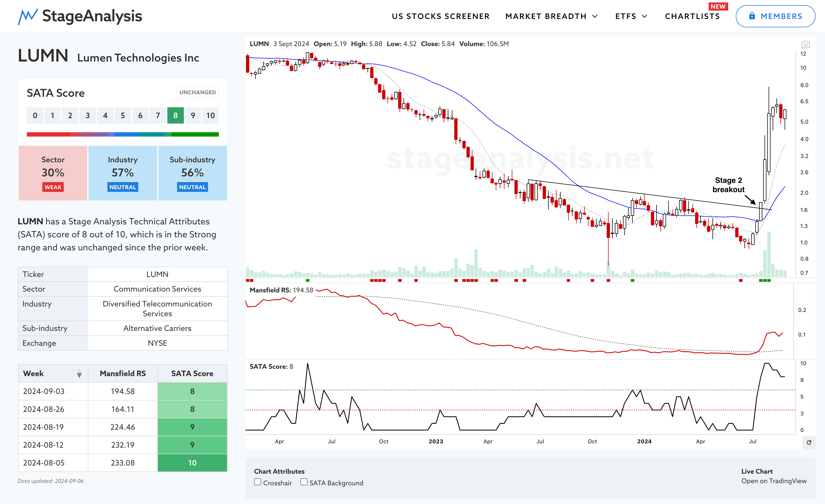Select SATA score box 0
Screen dimensions: 825x504
click(x=35, y=115)
